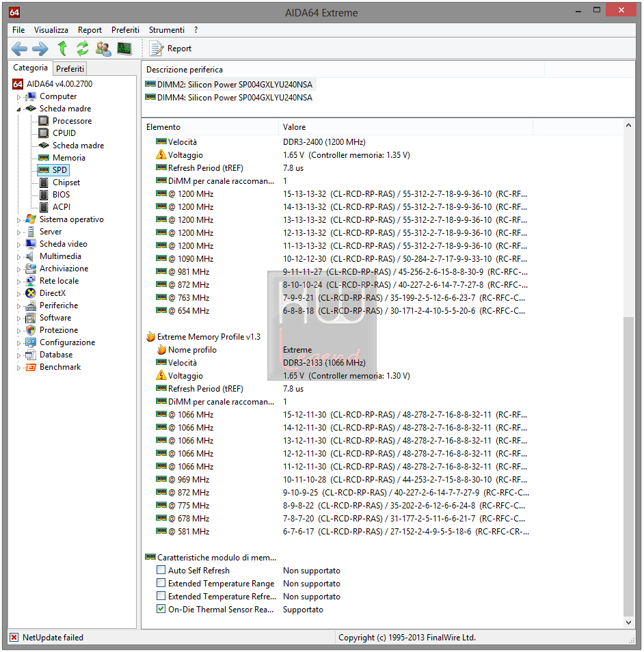Click the Database icon

pyautogui.click(x=30, y=355)
